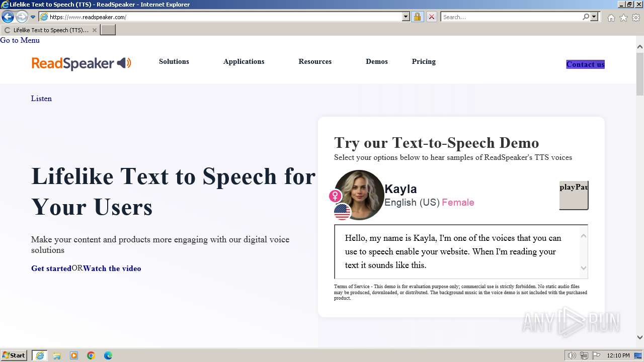644x362 pixels.
Task: Click the volume speaker tray icon
Action: tap(572, 355)
